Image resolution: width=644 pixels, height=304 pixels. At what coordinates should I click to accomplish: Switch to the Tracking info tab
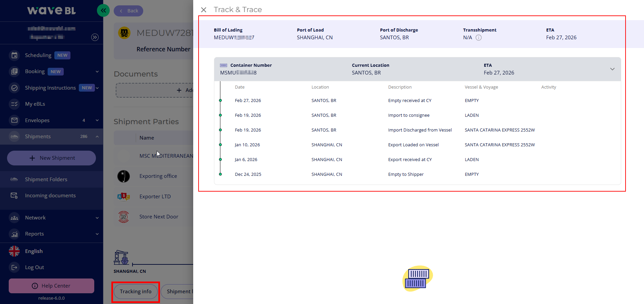[136, 291]
